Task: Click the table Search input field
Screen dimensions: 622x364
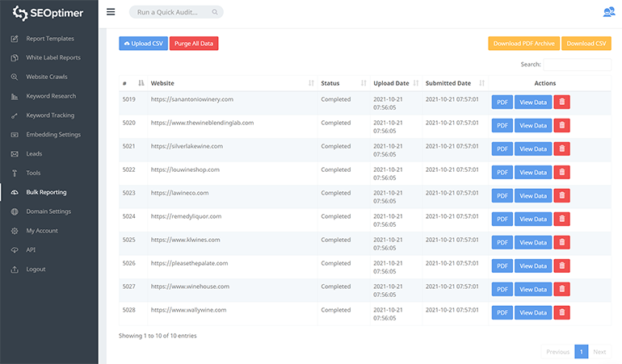Action: pos(577,65)
